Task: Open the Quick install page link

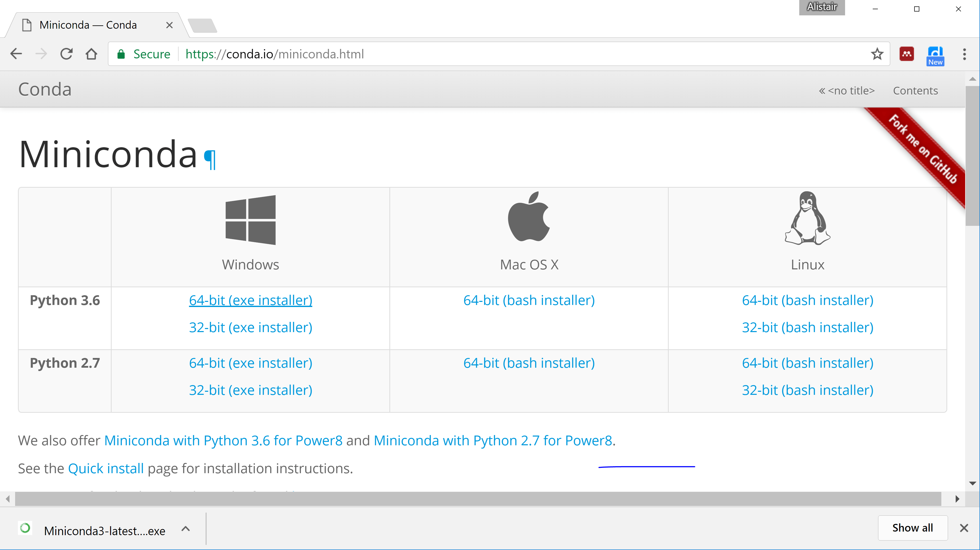Action: point(106,468)
